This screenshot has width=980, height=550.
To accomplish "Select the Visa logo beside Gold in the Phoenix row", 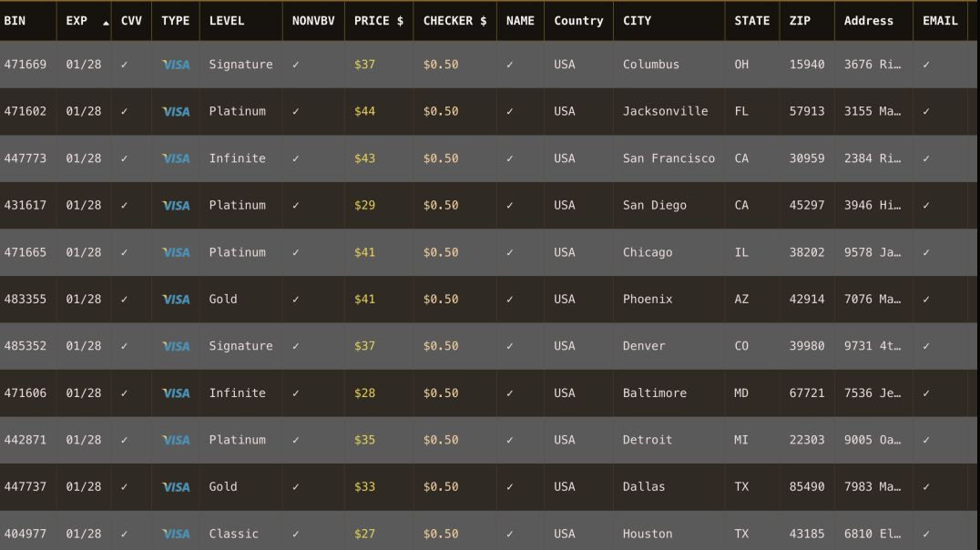I will coord(176,300).
